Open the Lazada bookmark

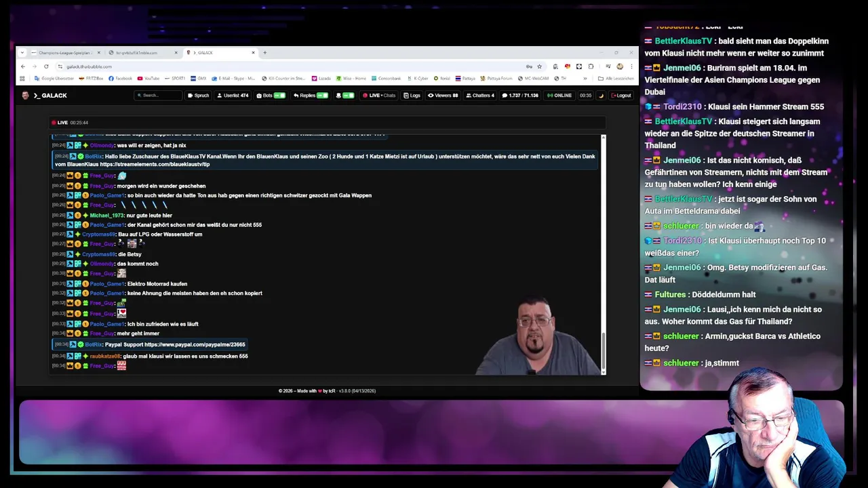[321, 78]
